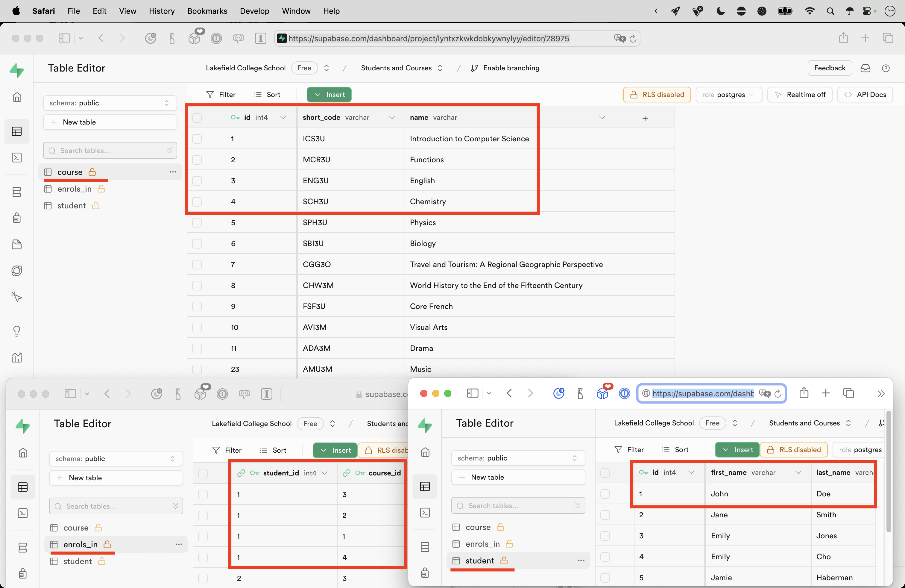Expand the schema public dropdown in top window
This screenshot has height=588, width=905.
click(110, 103)
